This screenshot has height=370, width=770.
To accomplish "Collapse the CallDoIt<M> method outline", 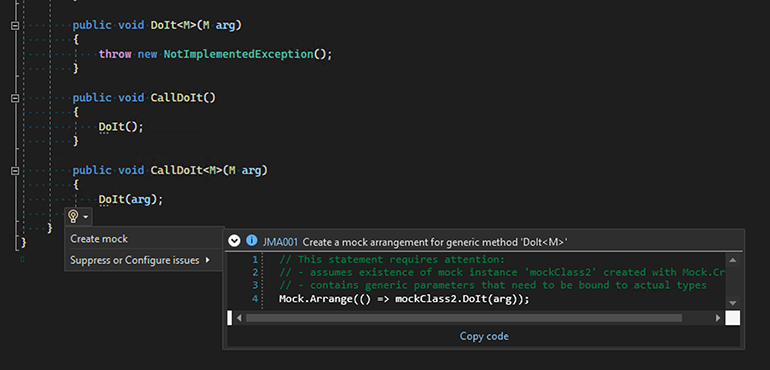I will tap(15, 171).
